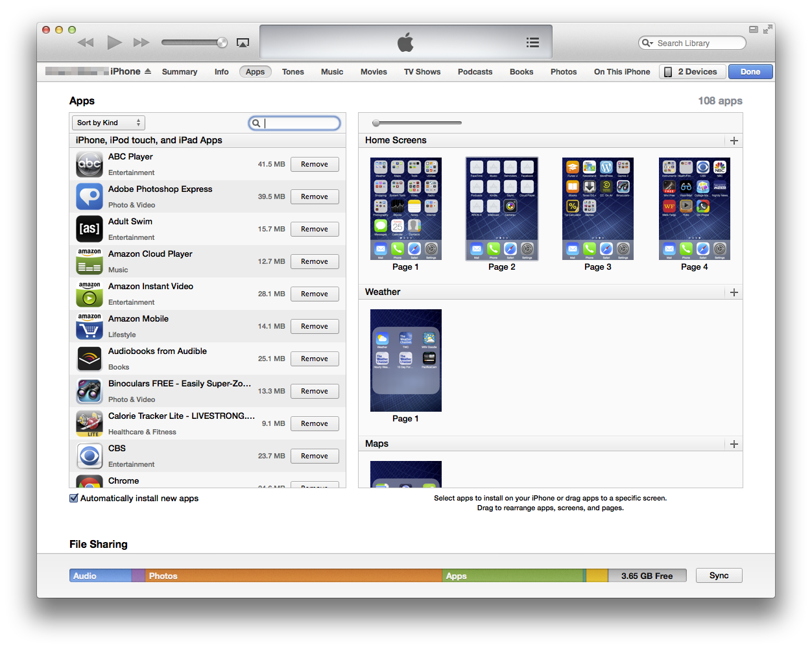Open the search filter magnifier menu
This screenshot has width=812, height=649.
coord(256,123)
